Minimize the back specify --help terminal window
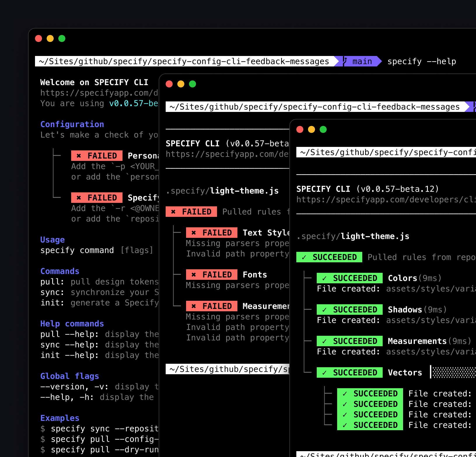Viewport: 476px width, 457px height. coord(50,38)
